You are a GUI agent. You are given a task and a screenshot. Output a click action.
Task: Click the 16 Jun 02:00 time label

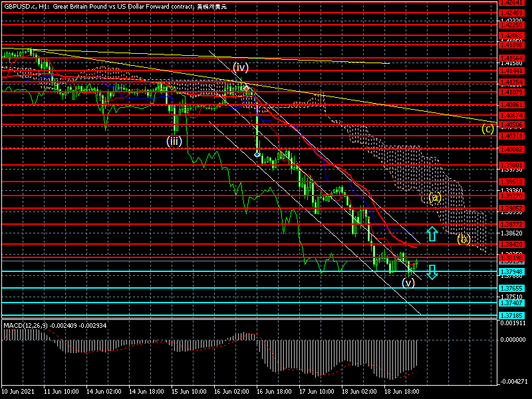point(230,392)
